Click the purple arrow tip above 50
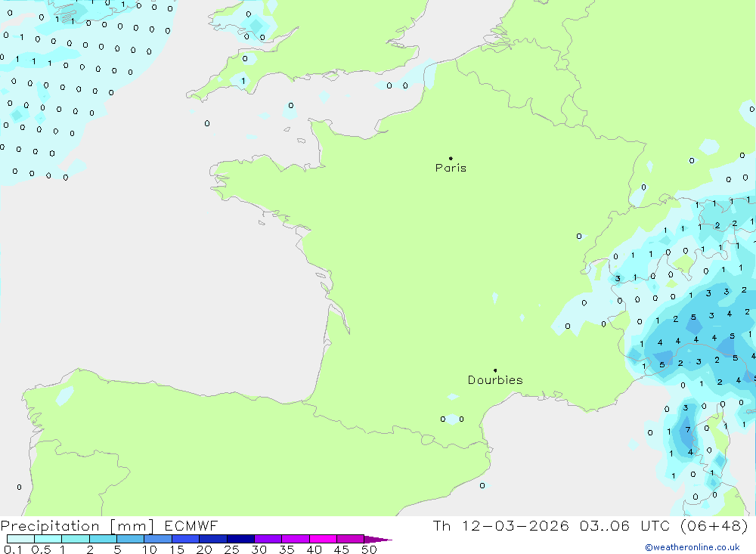Screen dimensions: 756x554 click(x=378, y=540)
